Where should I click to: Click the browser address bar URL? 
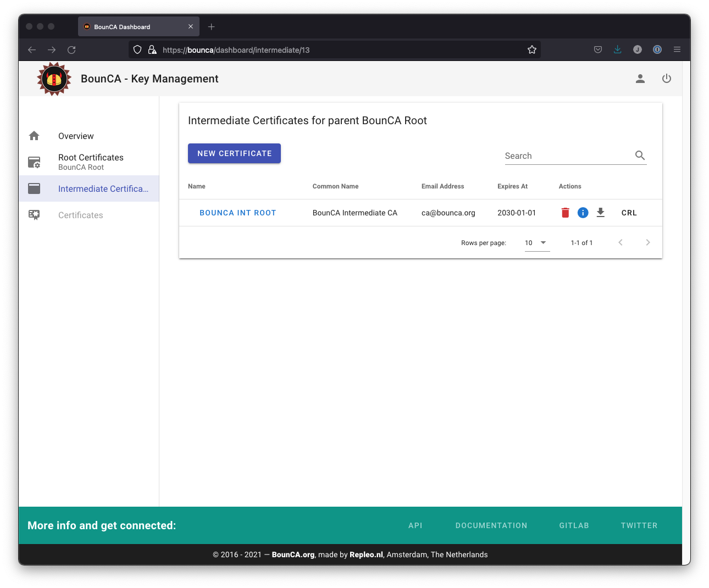(x=236, y=50)
